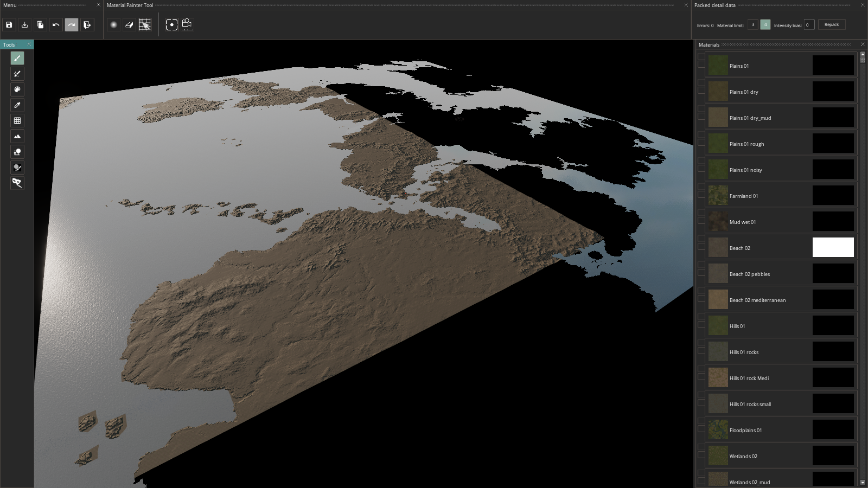Choose the mask tool in Tools panel
The height and width of the screenshot is (488, 868).
coord(17,183)
